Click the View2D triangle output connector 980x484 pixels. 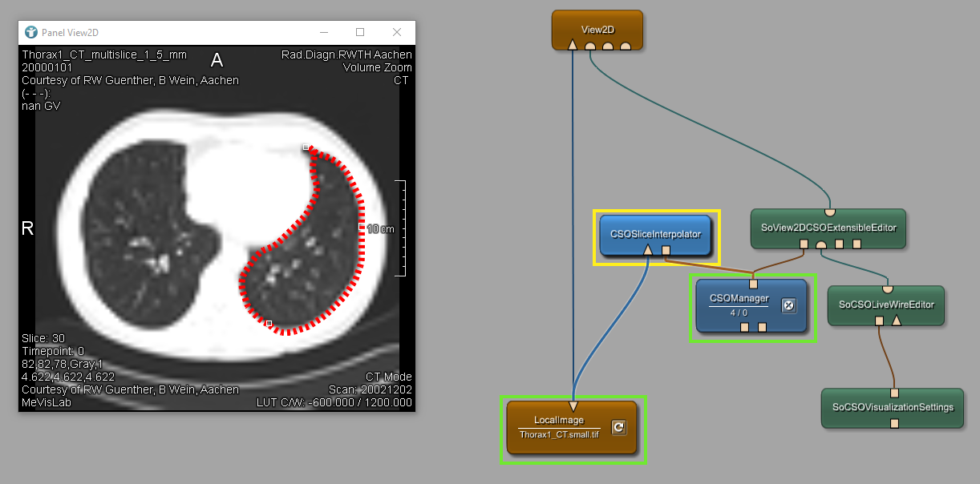(x=573, y=45)
